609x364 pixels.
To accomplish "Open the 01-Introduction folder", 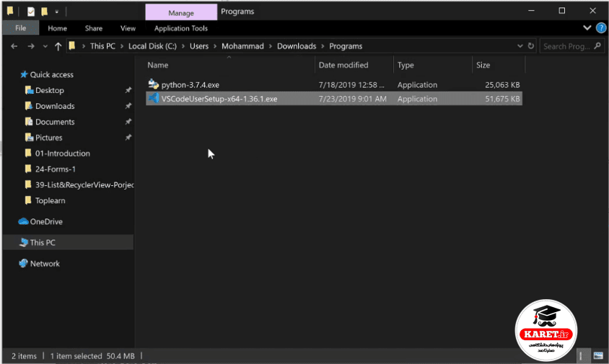I will pos(63,154).
